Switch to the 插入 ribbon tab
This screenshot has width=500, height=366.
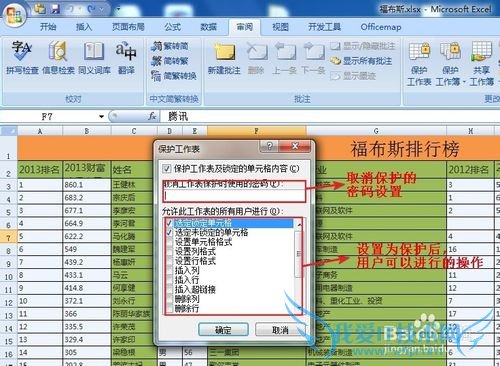[x=84, y=27]
